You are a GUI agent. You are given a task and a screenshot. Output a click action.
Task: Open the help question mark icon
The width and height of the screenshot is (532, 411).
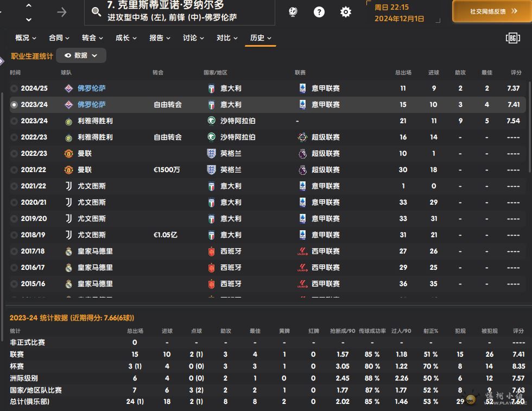[319, 12]
